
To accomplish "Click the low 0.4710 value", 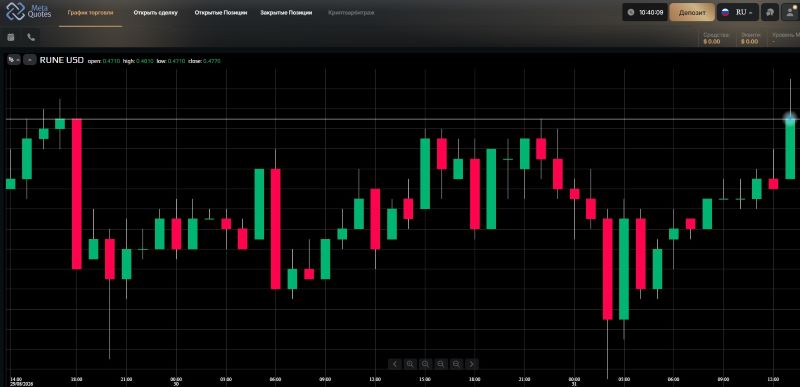I will click(x=178, y=61).
